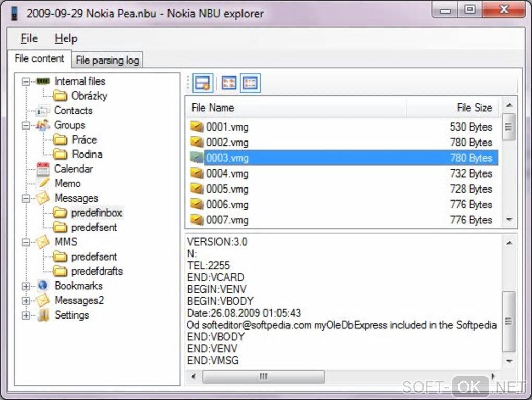Collapse the Internal files tree node
The width and height of the screenshot is (532, 400).
click(26, 81)
